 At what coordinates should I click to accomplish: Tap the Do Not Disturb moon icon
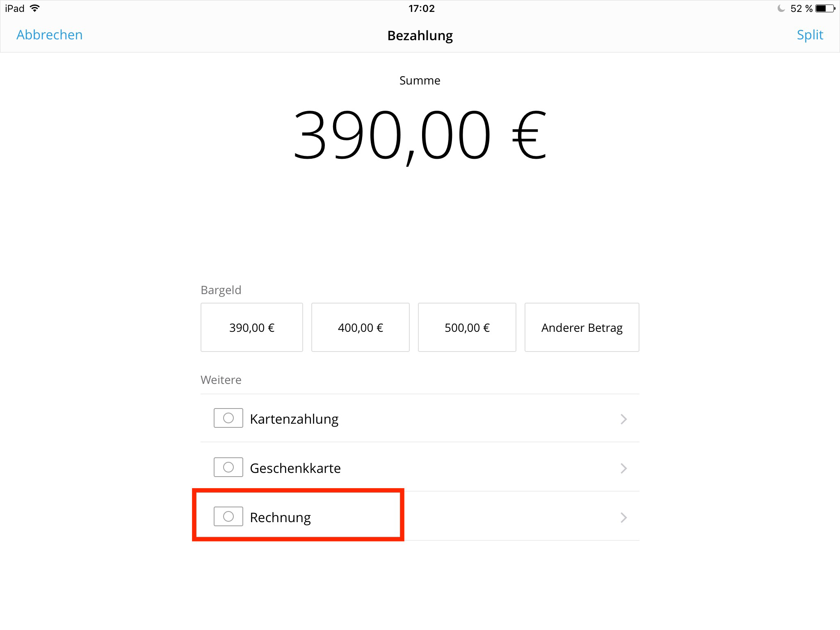781,8
